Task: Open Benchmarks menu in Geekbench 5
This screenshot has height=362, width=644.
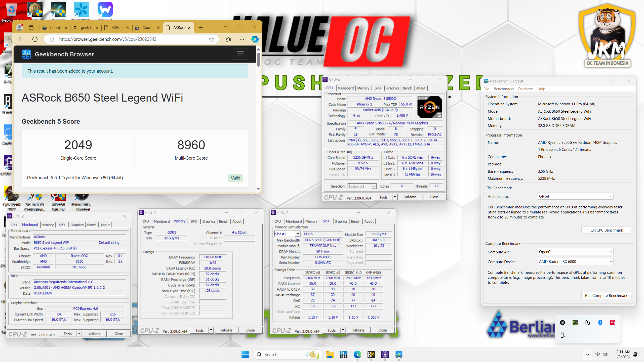Action: 504,89
